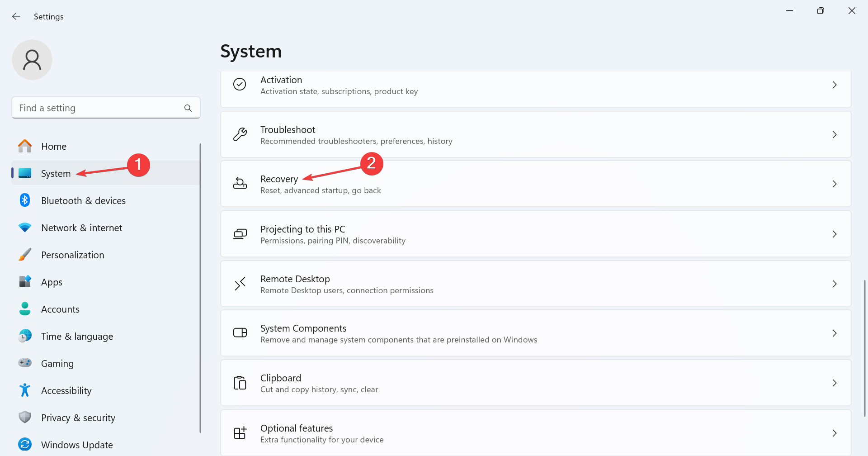Open Privacy & security settings
Image resolution: width=868 pixels, height=456 pixels.
click(x=78, y=418)
